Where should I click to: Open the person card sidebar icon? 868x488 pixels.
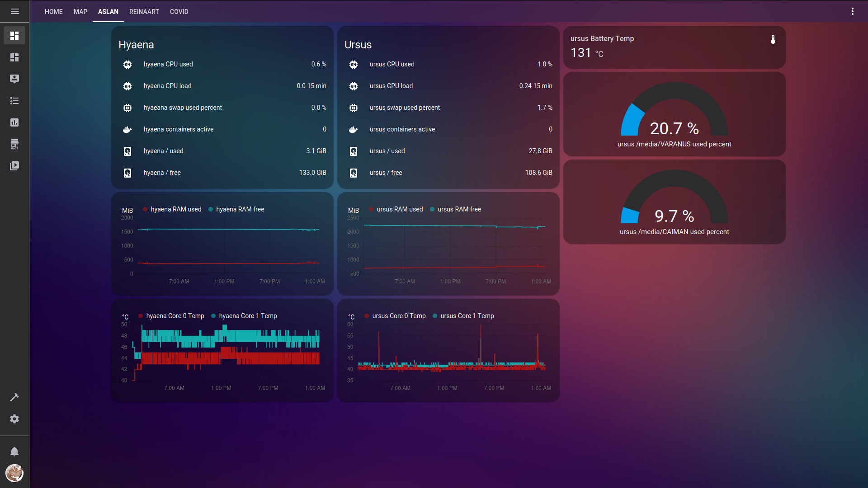click(x=14, y=79)
